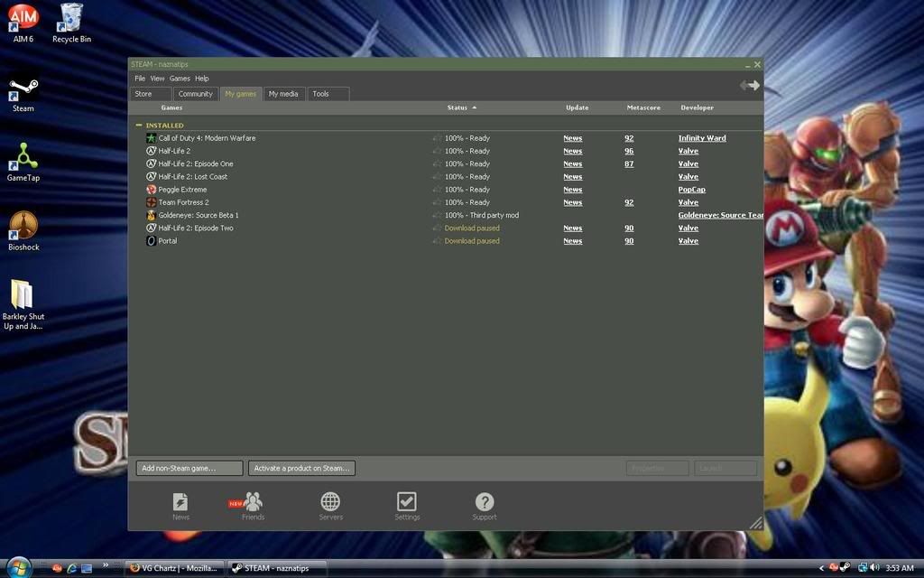
Task: Open the Servers globe icon
Action: click(330, 504)
